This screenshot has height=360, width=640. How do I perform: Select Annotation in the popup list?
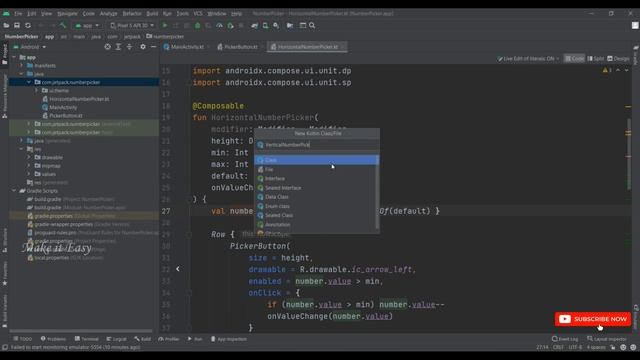point(316,224)
